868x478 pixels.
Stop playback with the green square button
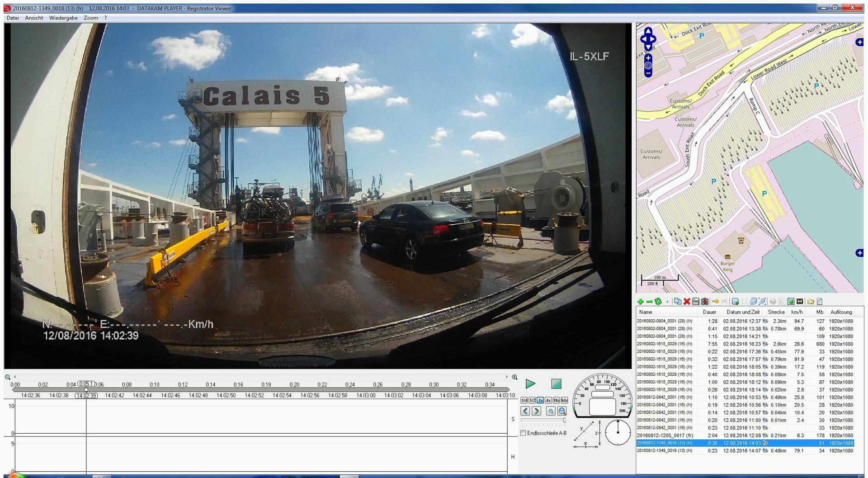(556, 384)
